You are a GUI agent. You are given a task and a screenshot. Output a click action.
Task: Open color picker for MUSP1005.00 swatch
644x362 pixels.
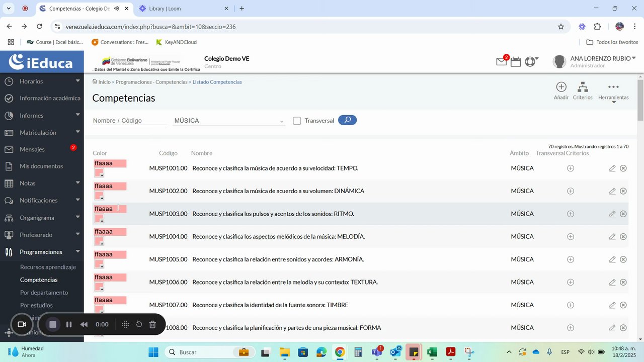[x=99, y=264]
